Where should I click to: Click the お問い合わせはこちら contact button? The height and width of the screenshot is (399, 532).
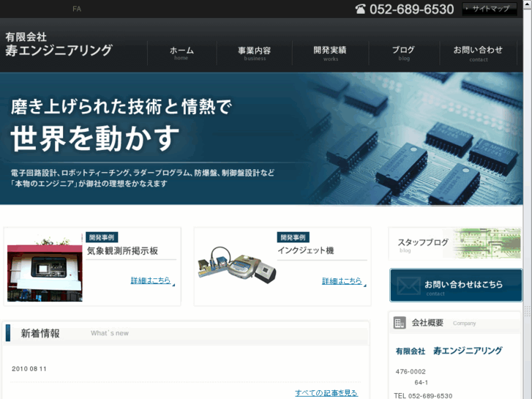[x=456, y=286]
